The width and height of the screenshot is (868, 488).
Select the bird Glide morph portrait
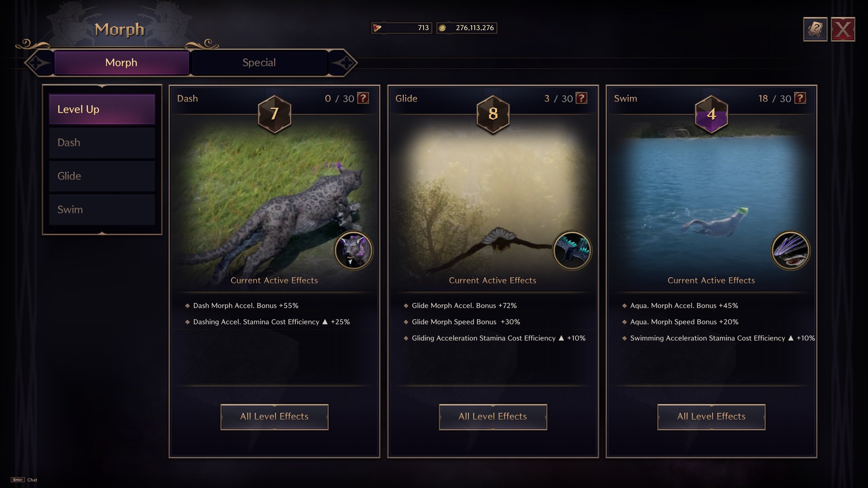pos(572,251)
